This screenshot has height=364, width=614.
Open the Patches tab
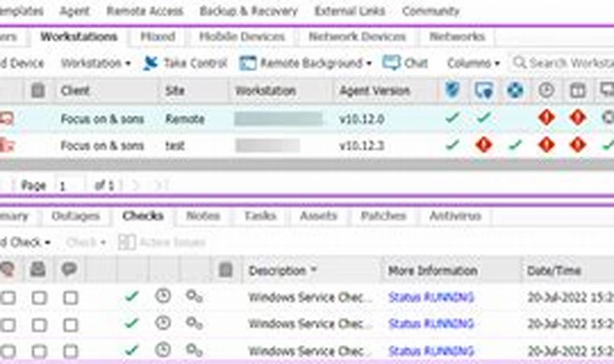pyautogui.click(x=383, y=216)
